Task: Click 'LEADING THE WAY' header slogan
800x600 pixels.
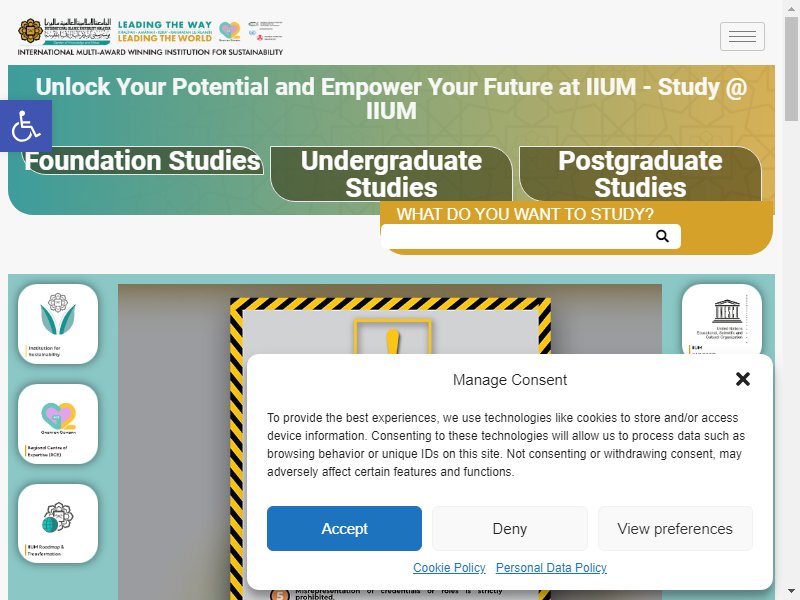Action: 165,24
